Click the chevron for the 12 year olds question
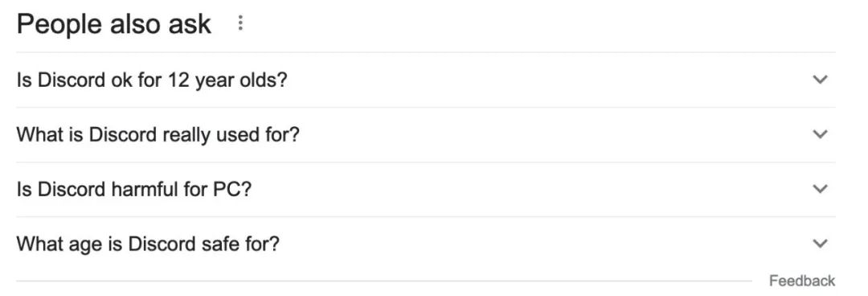The image size is (868, 296). (x=820, y=80)
